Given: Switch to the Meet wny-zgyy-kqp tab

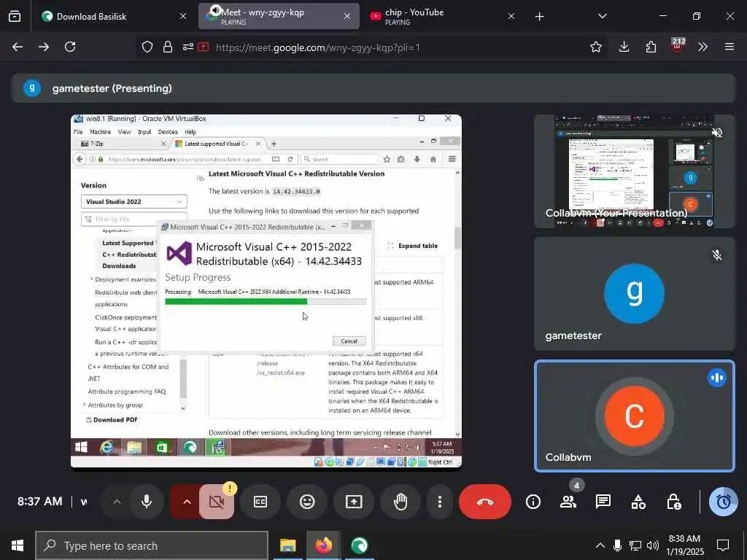Looking at the screenshot, I should click(279, 17).
